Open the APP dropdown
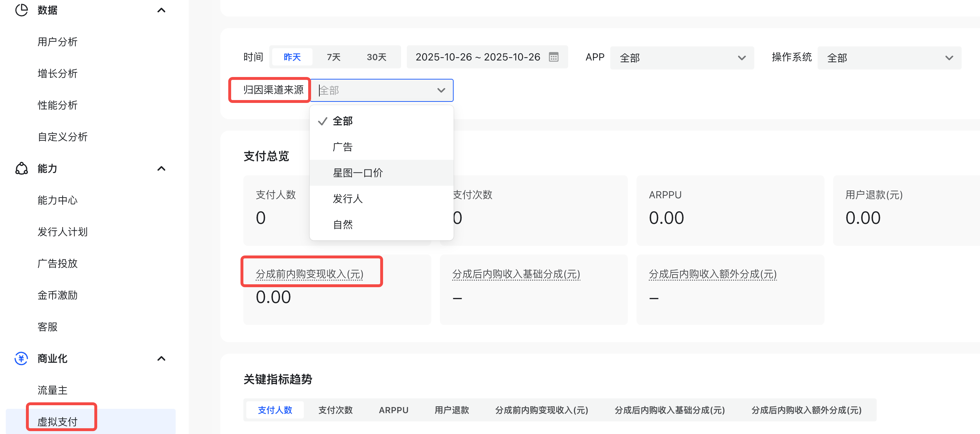 (x=682, y=58)
